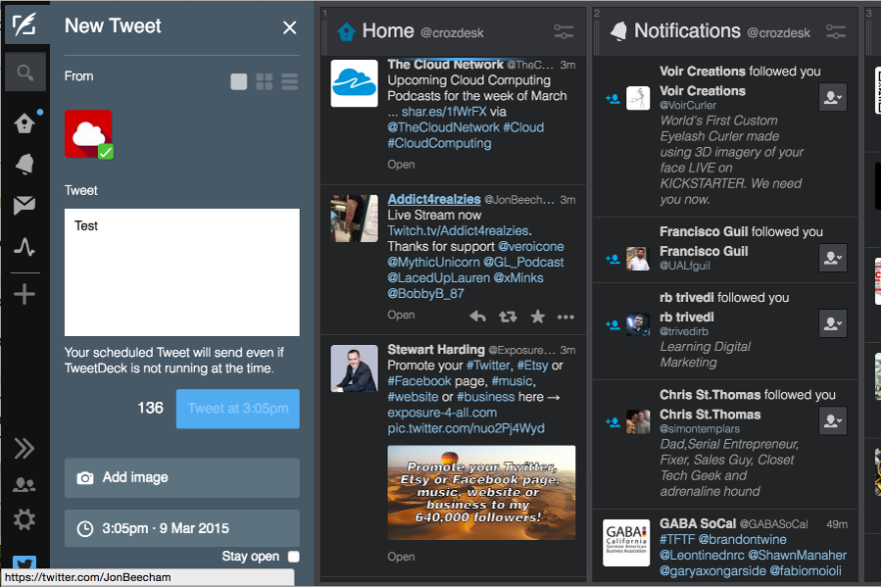Screen dimensions: 882x588
Task: Close the New Tweet panel
Action: [290, 27]
